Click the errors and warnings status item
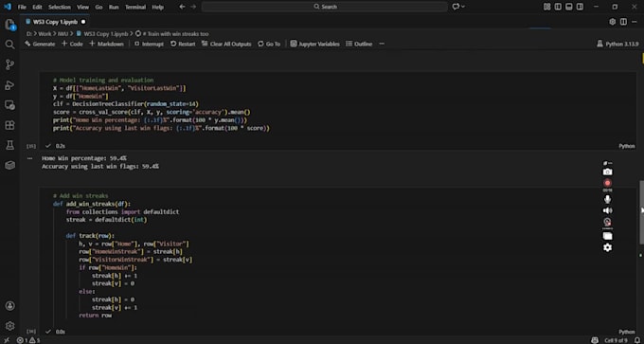This screenshot has height=344, width=644. (x=28, y=340)
